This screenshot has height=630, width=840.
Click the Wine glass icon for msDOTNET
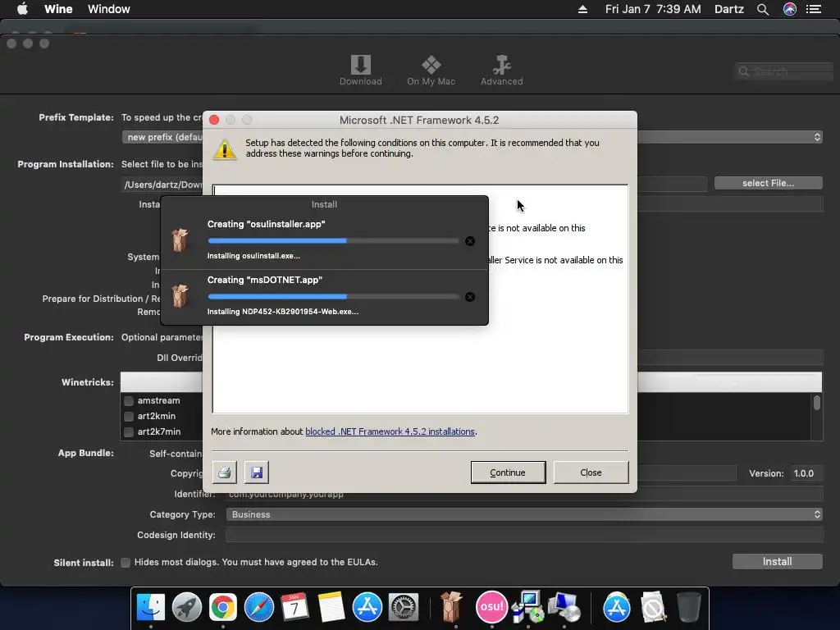click(x=180, y=295)
